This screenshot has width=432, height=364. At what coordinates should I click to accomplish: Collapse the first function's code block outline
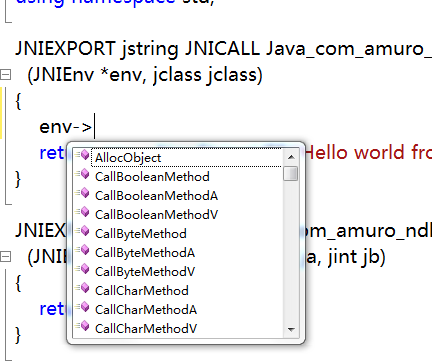click(5, 75)
